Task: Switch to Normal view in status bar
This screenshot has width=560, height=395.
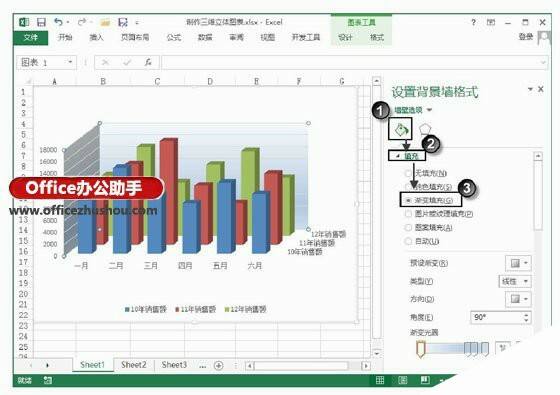Action: [x=380, y=380]
